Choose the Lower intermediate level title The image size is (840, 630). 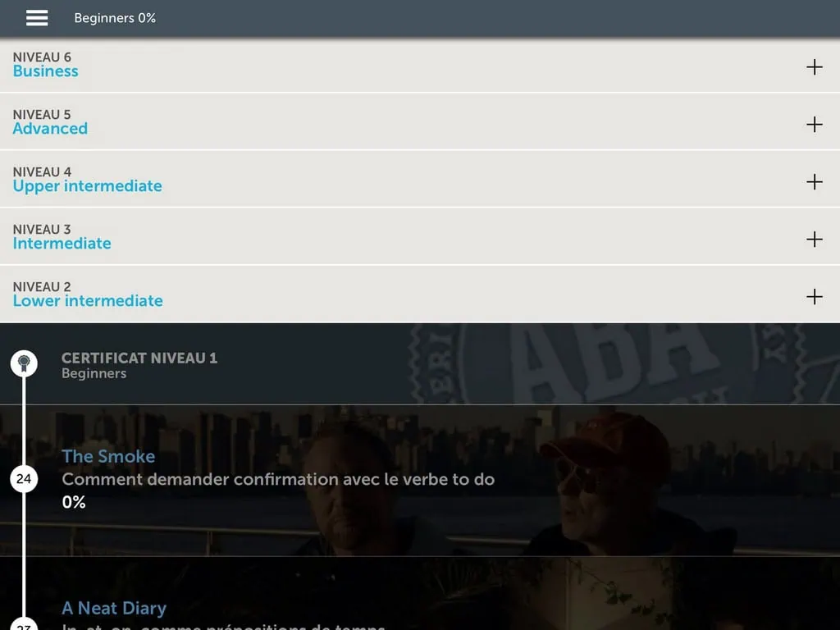[x=88, y=301]
